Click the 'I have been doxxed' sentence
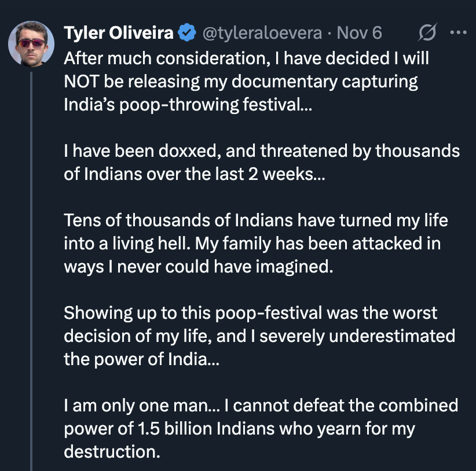 262,151
